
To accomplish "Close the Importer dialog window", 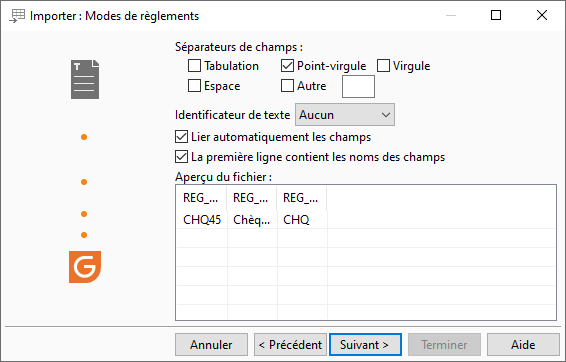I will pyautogui.click(x=542, y=15).
